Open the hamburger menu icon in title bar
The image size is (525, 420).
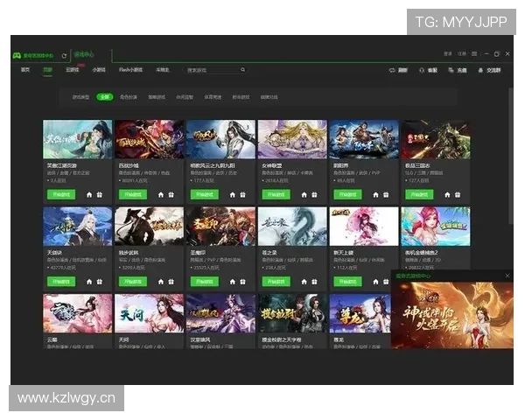coord(474,54)
